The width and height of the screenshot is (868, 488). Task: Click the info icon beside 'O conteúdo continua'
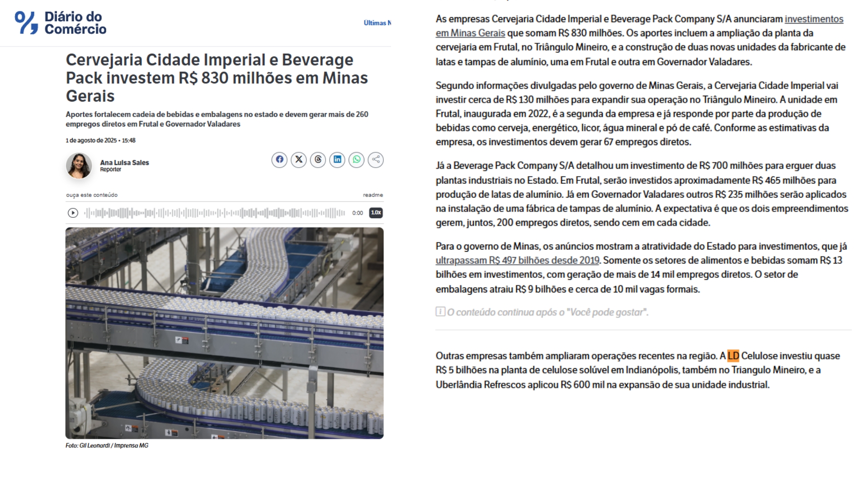440,312
